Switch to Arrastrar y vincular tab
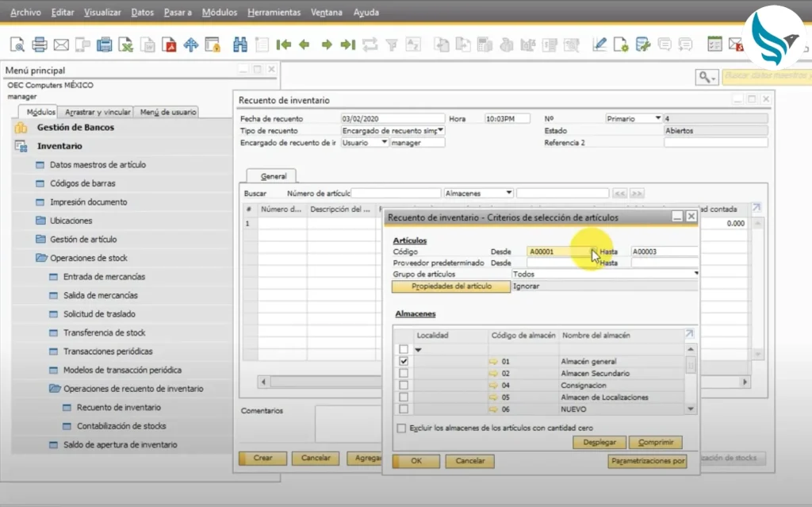Screen dimensions: 812x507 [98, 112]
